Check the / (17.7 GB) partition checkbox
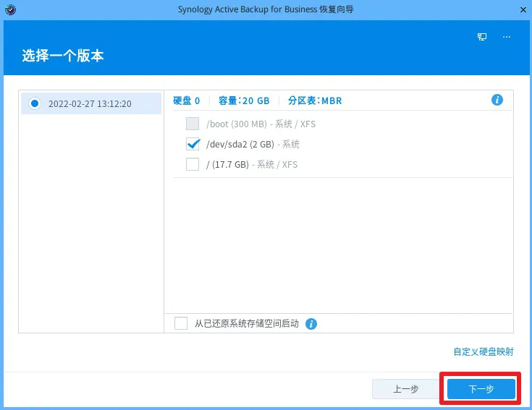This screenshot has width=532, height=410. (193, 164)
